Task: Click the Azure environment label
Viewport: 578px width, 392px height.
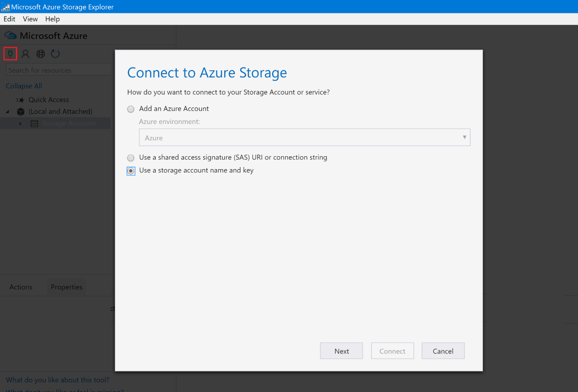Action: 169,121
